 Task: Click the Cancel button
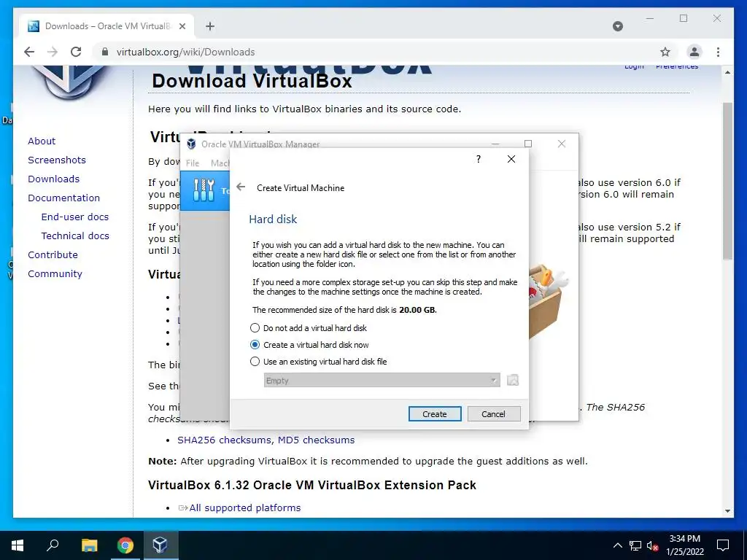pyautogui.click(x=494, y=414)
